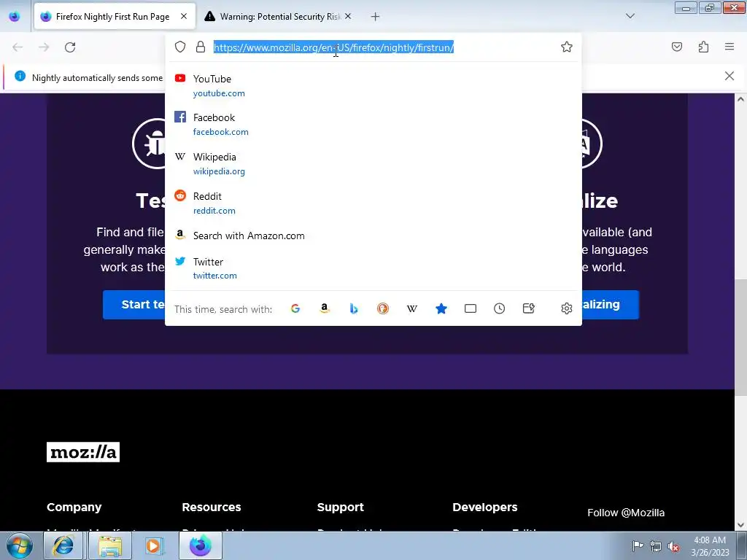The width and height of the screenshot is (747, 560).
Task: Search this time with Google
Action: [295, 308]
